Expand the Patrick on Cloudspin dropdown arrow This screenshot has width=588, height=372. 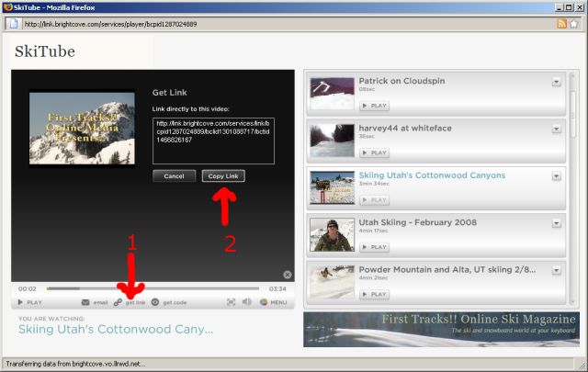(x=557, y=82)
